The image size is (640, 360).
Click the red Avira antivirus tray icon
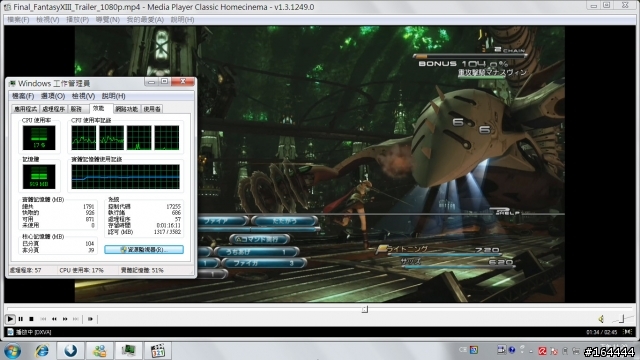pyautogui.click(x=542, y=351)
